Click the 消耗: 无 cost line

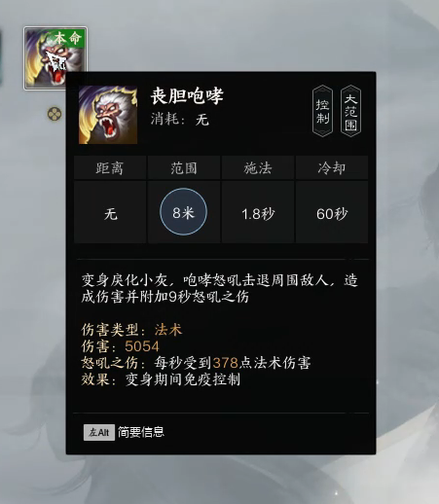click(179, 120)
